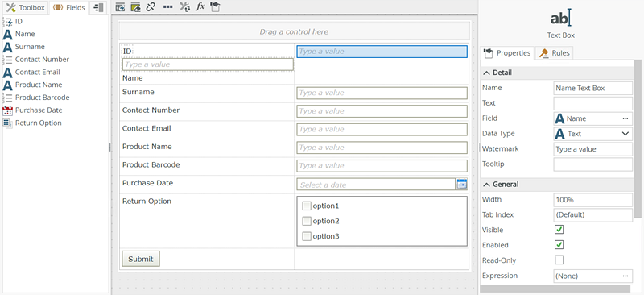Uncheck the Visible property checkbox
The height and width of the screenshot is (295, 644).
[x=559, y=230]
